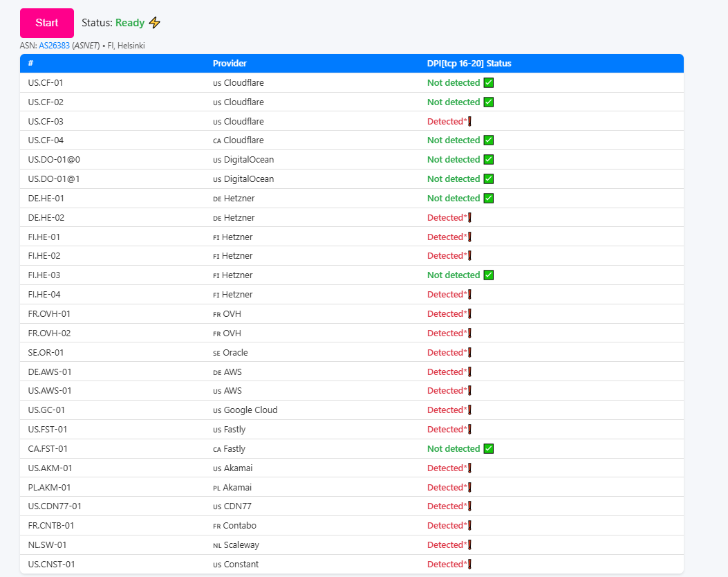The width and height of the screenshot is (728, 577).
Task: Click the # column header
Action: point(30,64)
